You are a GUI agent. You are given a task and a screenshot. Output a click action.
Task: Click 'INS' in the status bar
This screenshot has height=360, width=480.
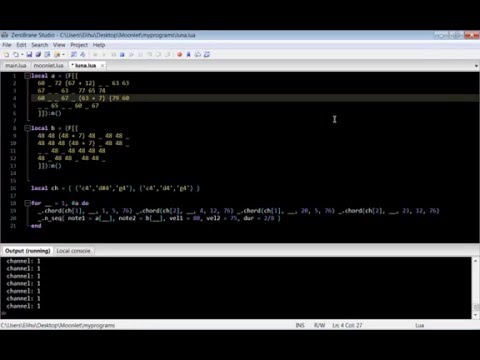[300, 325]
